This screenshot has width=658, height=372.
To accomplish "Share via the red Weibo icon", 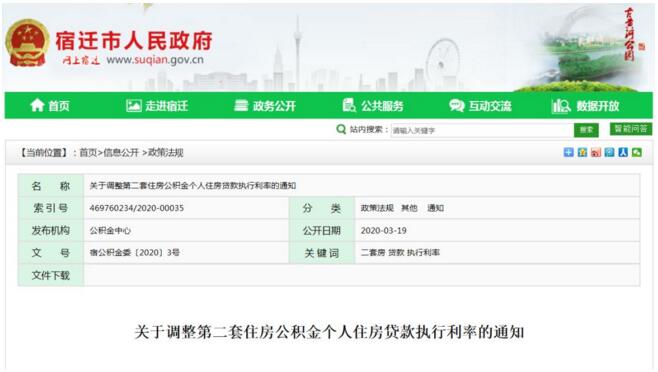I will click(x=595, y=152).
